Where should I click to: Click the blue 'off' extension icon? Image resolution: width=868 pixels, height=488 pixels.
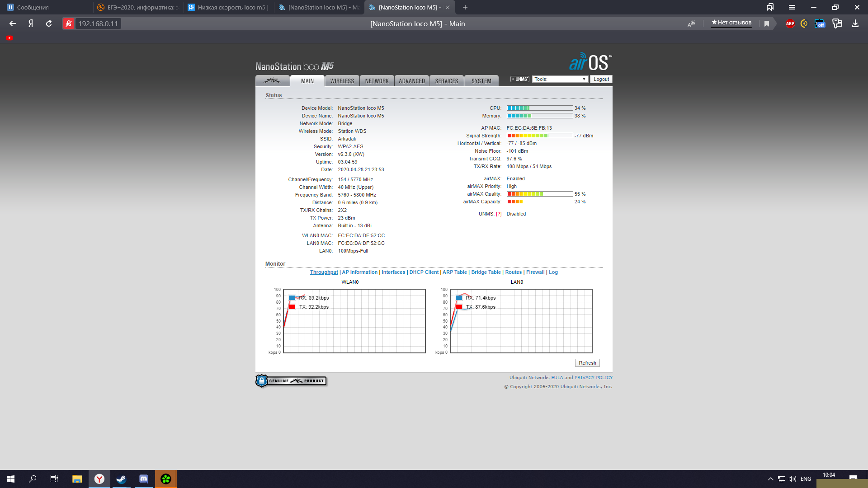click(820, 23)
